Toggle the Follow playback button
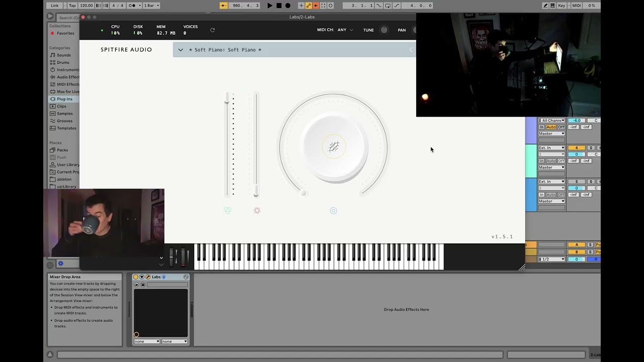Image resolution: width=644 pixels, height=362 pixels. point(225,6)
